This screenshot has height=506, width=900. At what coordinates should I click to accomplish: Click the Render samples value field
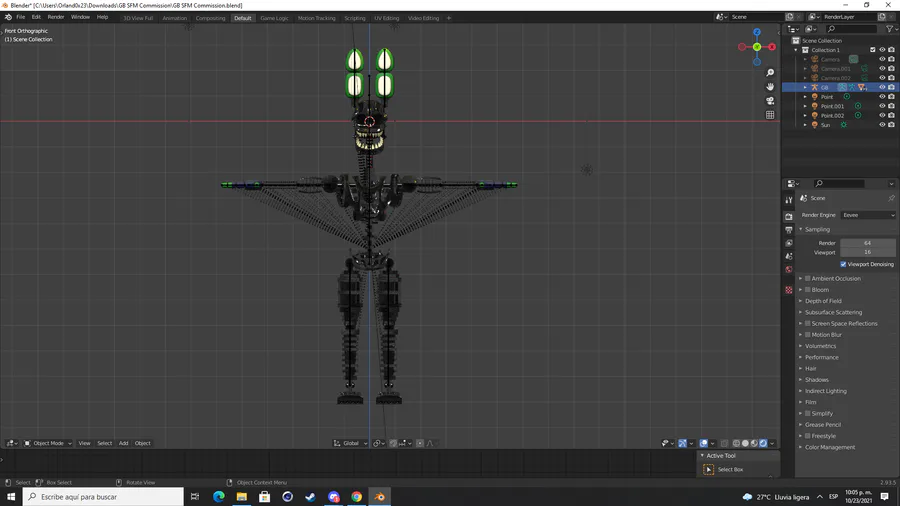point(867,243)
